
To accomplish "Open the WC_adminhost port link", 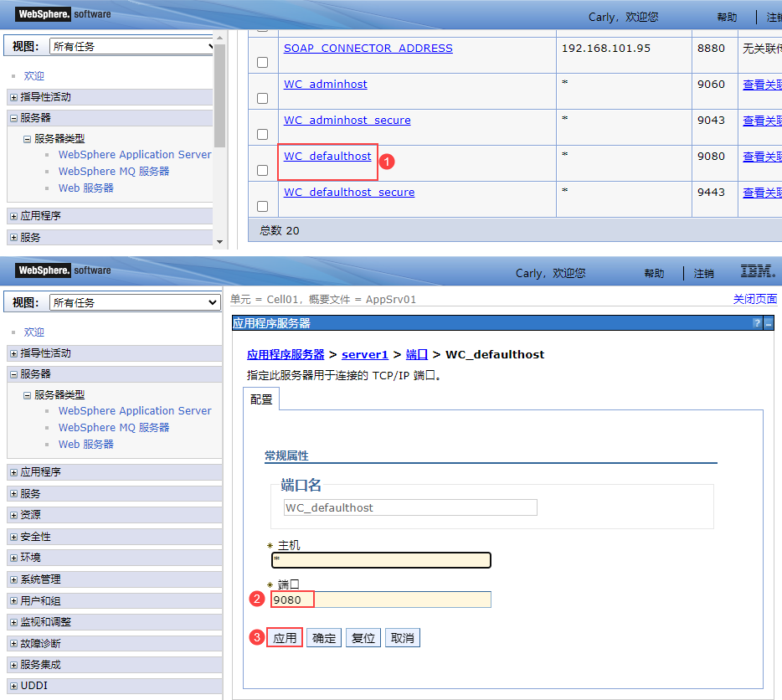I will coord(325,85).
